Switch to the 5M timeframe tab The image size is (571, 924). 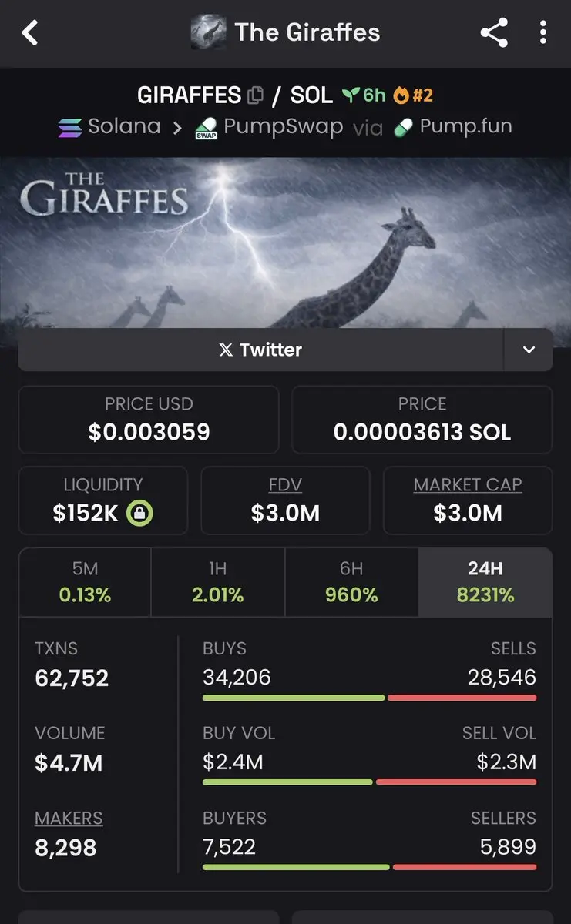click(x=85, y=582)
